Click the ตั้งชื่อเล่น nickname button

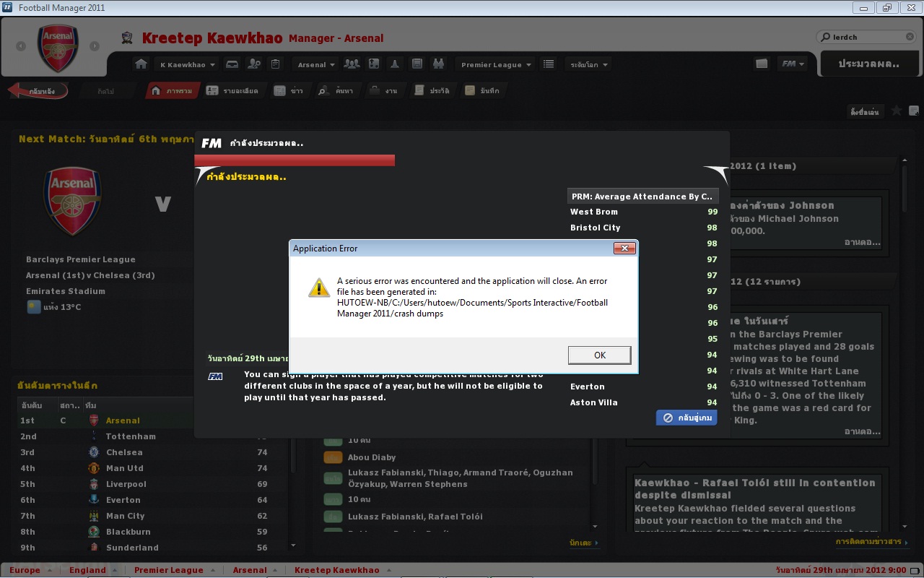pyautogui.click(x=865, y=112)
